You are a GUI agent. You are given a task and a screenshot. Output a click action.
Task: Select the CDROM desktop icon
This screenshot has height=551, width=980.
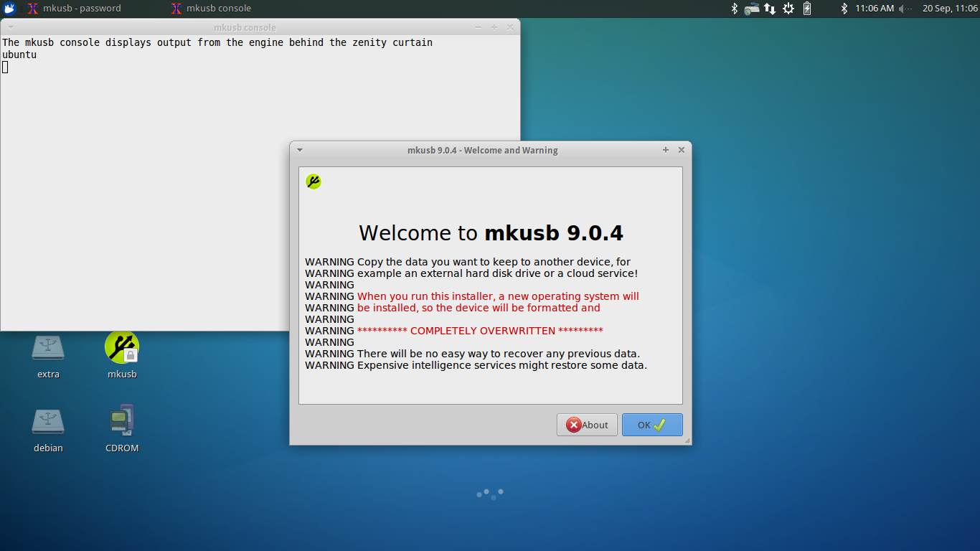coord(122,429)
